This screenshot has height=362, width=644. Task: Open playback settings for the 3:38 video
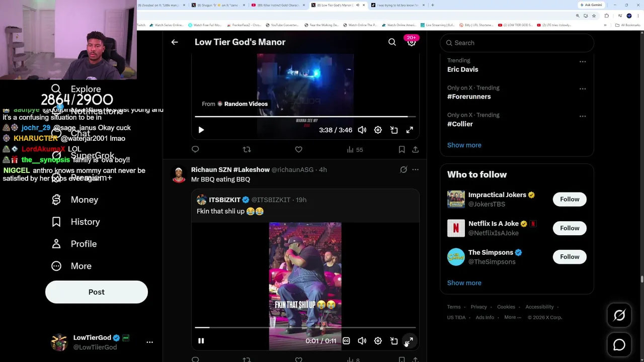pyautogui.click(x=378, y=130)
